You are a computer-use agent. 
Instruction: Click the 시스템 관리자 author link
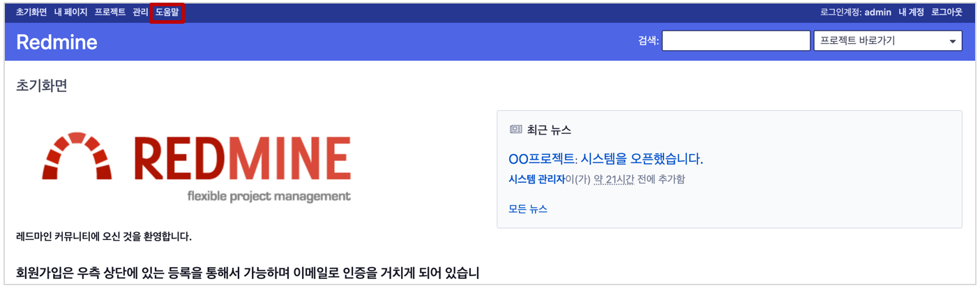pyautogui.click(x=536, y=179)
